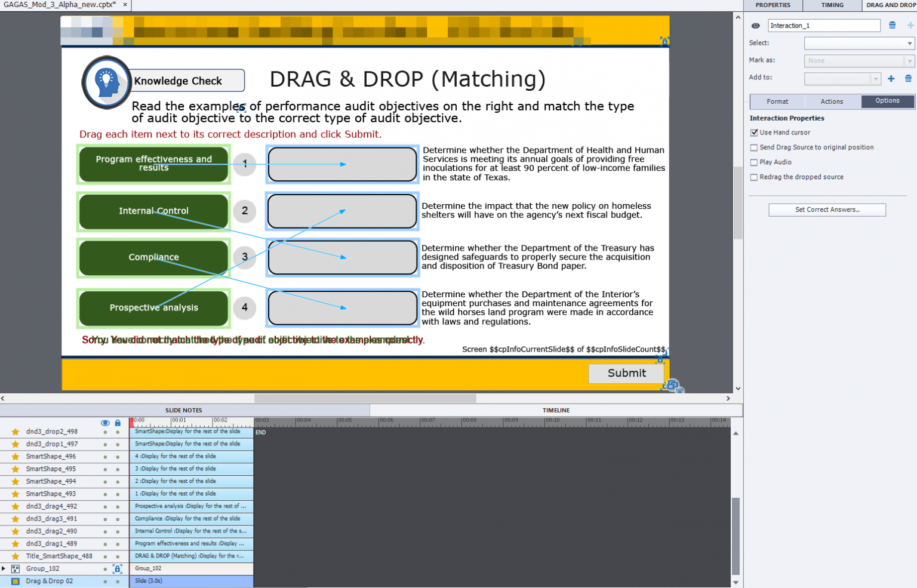Open the Actions tab in Interaction Properties
This screenshot has height=588, width=917.
point(832,101)
